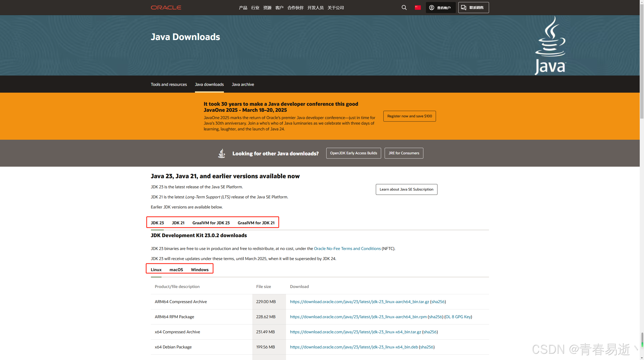Open the 开发人员 navigation menu
Screen dimensions: 644x360
315,7
